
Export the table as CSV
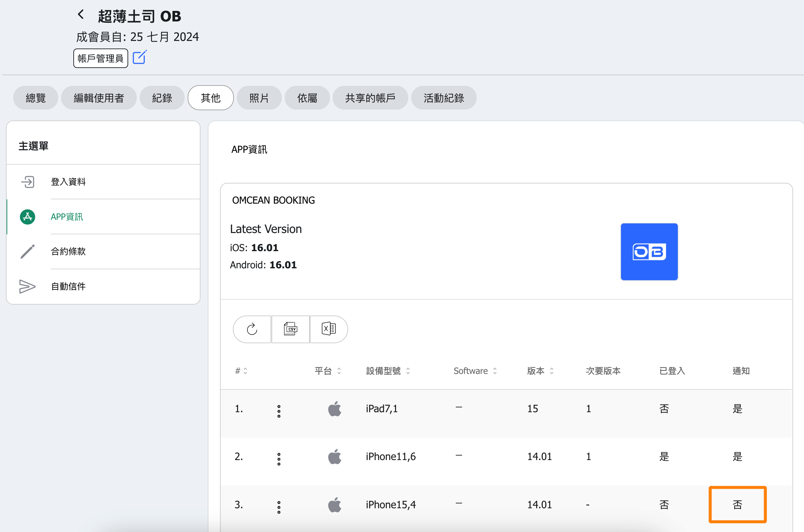click(x=290, y=329)
